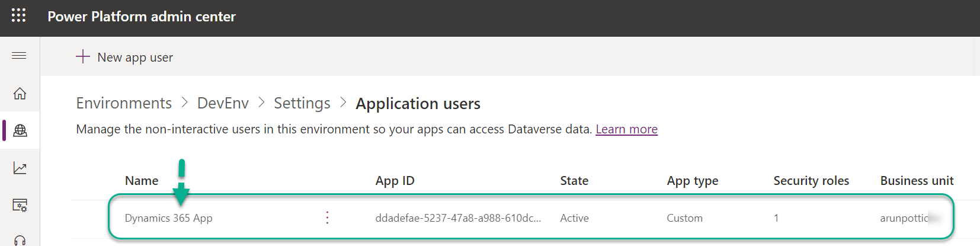980x246 pixels.
Task: Sort by the Name column header
Action: (x=142, y=181)
